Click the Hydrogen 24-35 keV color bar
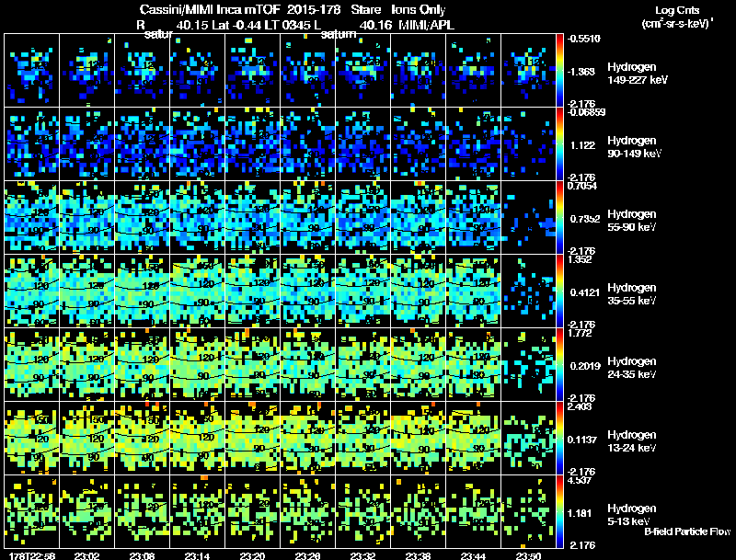Viewport: 736px width, 560px height. point(559,365)
